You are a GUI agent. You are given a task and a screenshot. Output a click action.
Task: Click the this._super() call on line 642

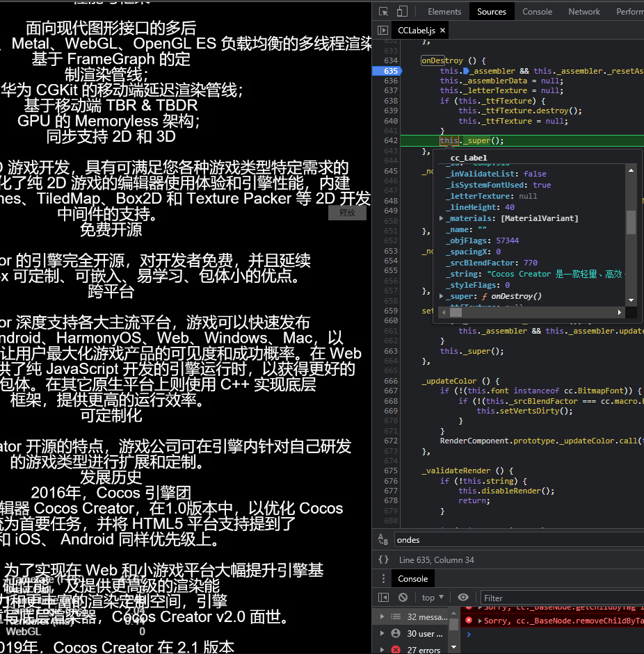472,140
